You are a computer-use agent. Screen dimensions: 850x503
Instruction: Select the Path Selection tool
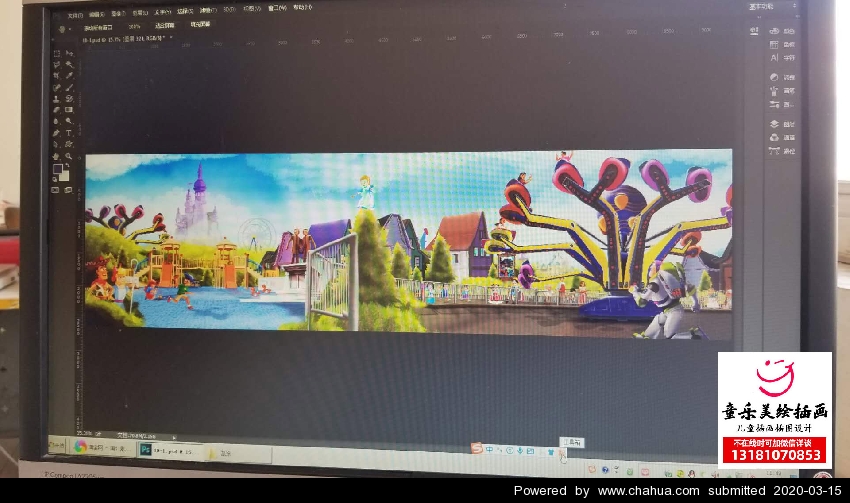point(56,145)
